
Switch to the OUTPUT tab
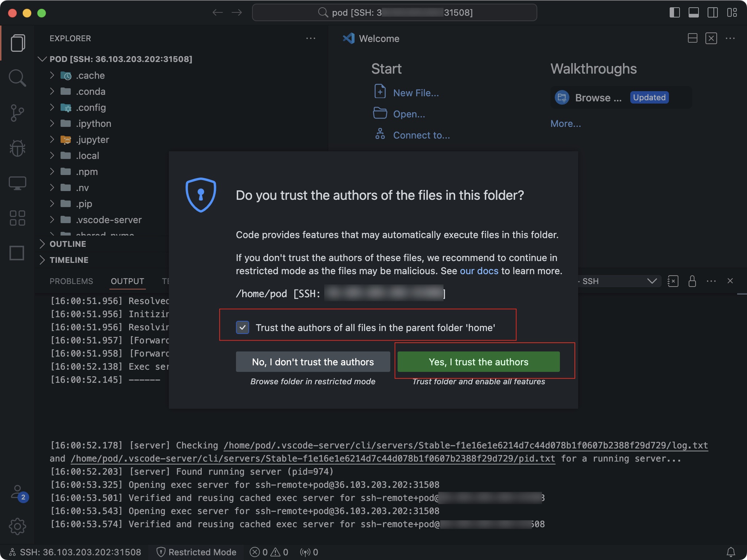tap(127, 281)
